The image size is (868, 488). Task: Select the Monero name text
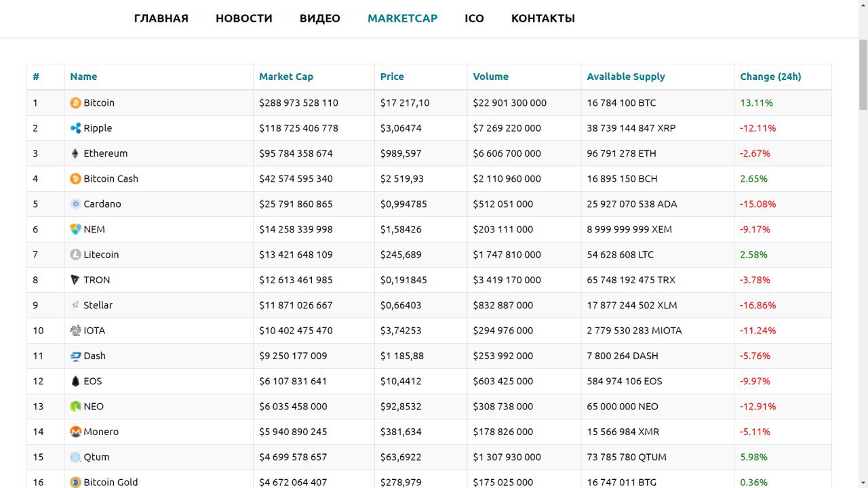[101, 432]
